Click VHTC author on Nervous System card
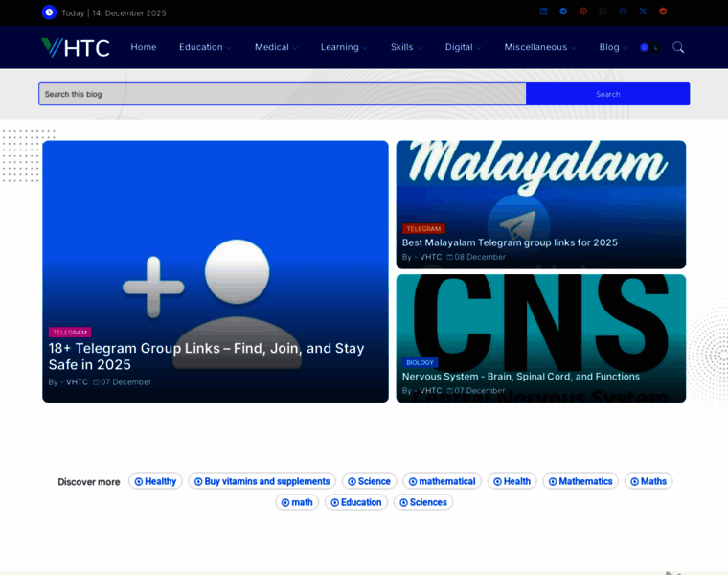 (430, 390)
